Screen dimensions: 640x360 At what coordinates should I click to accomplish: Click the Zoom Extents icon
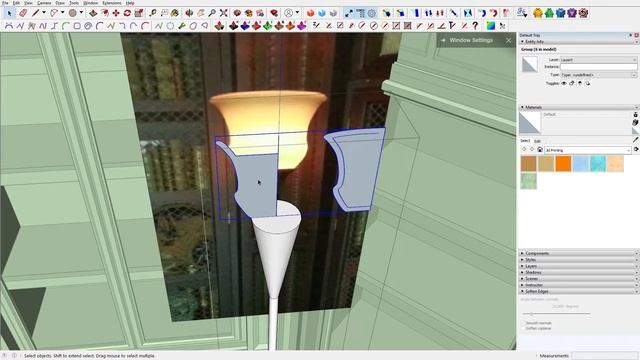point(223,13)
